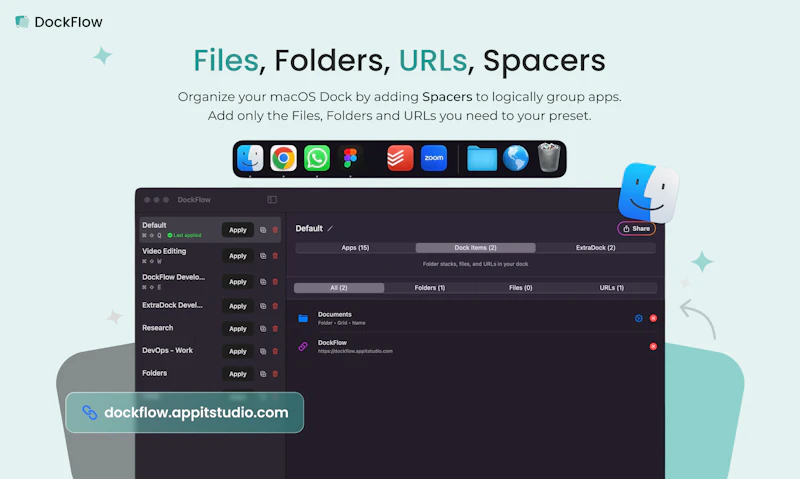Open the Trash in the dock
This screenshot has width=800, height=479.
[x=549, y=158]
